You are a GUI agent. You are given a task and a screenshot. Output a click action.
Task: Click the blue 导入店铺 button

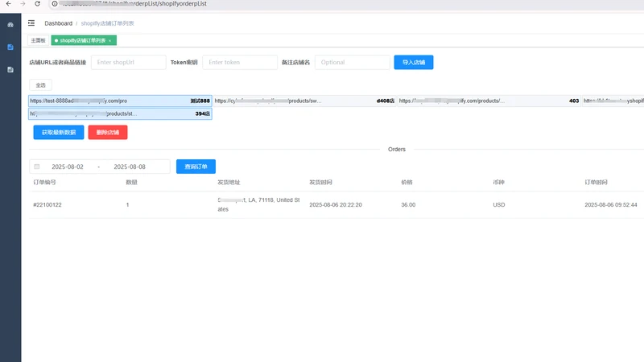point(414,63)
